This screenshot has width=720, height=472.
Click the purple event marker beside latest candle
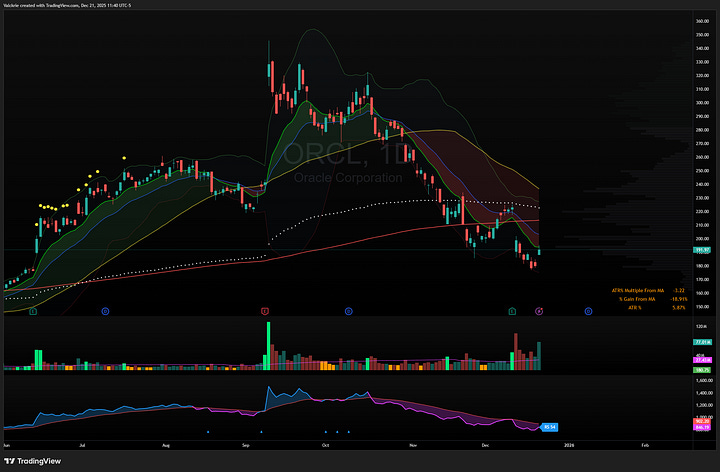tap(539, 312)
